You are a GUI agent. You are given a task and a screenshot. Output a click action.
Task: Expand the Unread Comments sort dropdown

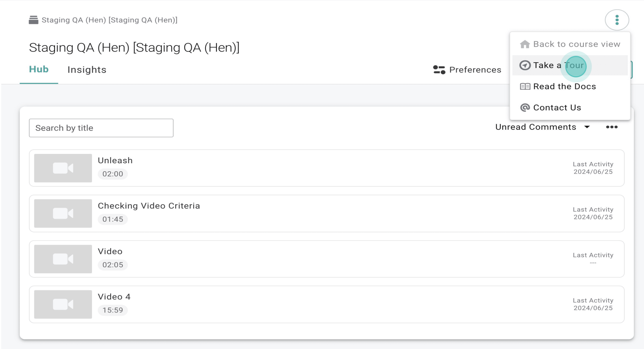coord(536,127)
